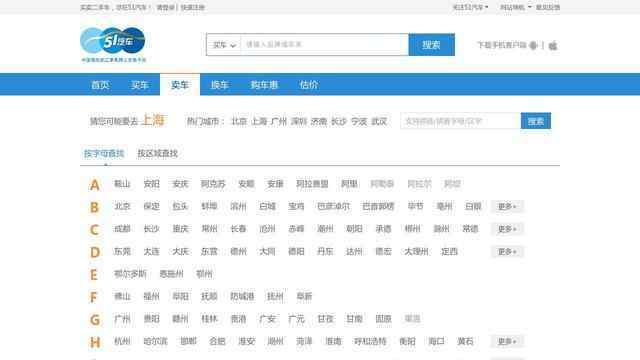The width and height of the screenshot is (640, 360).
Task: Click letter B index marker
Action: click(x=95, y=207)
